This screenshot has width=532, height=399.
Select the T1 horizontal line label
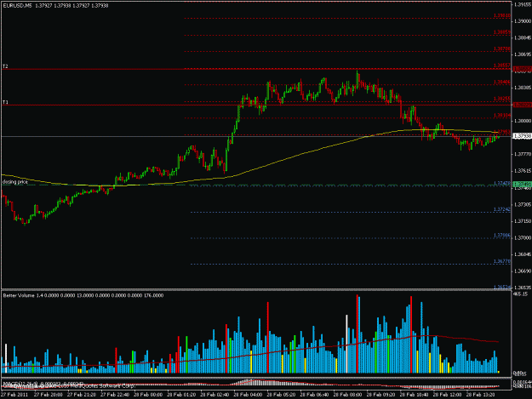point(5,102)
